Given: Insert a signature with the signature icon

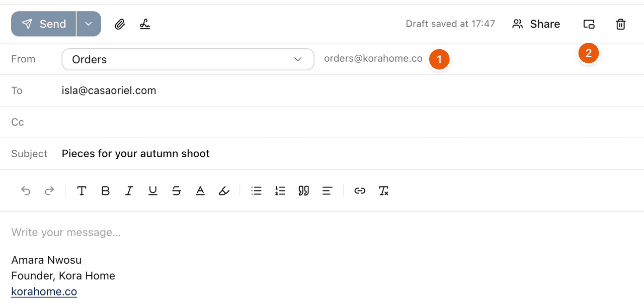Looking at the screenshot, I should [145, 24].
